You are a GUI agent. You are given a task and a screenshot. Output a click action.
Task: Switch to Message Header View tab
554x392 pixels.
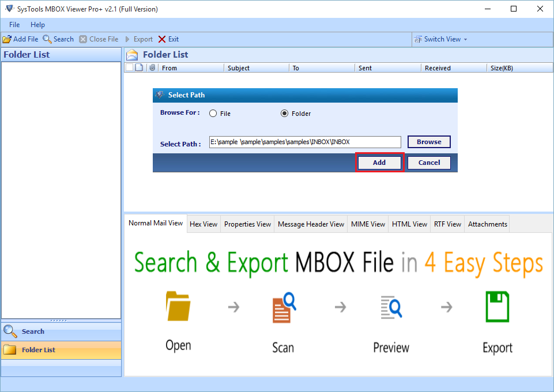pyautogui.click(x=311, y=224)
